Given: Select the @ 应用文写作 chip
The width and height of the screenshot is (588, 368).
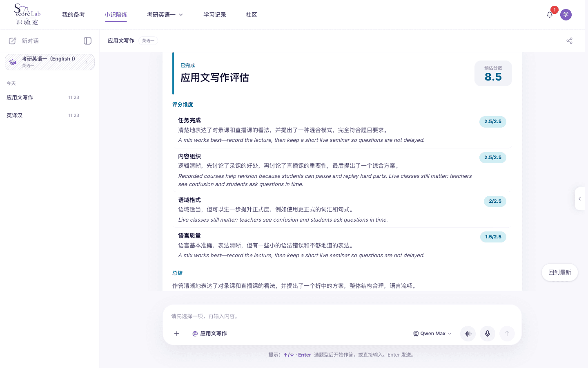Looking at the screenshot, I should click(209, 334).
